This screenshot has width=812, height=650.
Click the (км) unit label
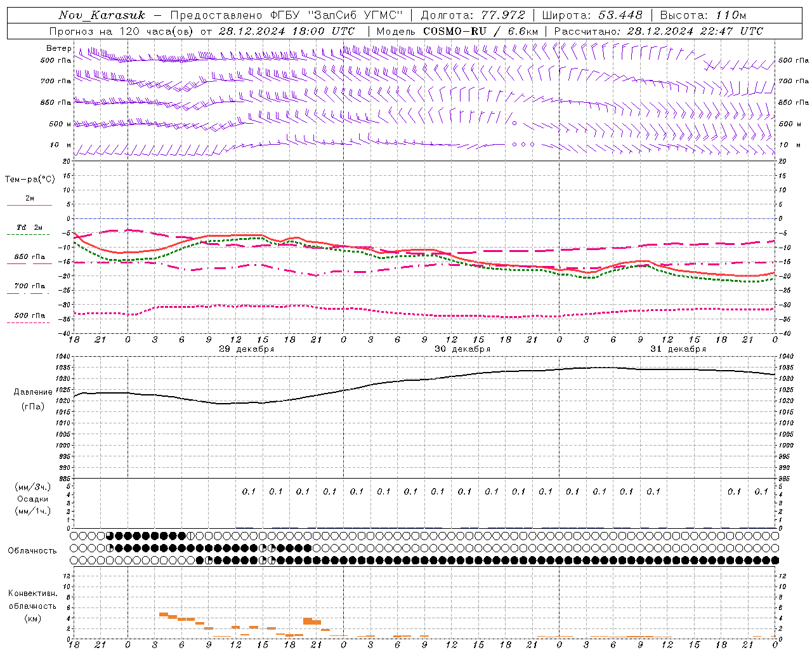click(x=32, y=618)
